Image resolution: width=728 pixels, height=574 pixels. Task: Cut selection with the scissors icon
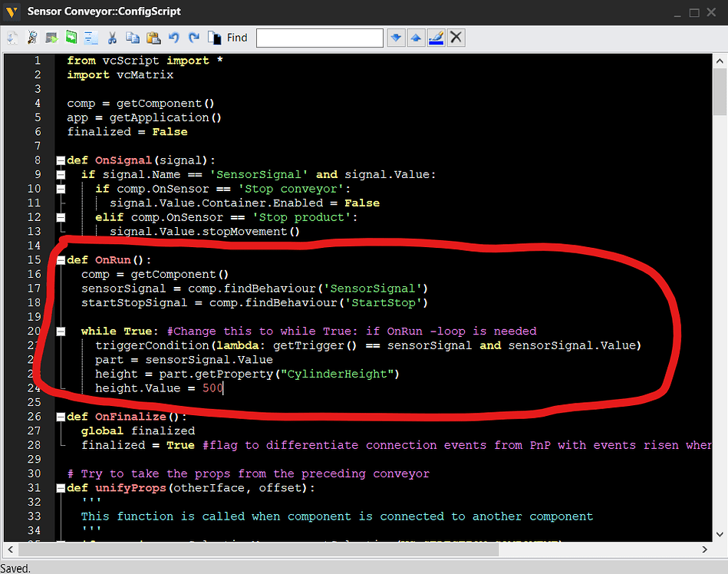(x=112, y=38)
